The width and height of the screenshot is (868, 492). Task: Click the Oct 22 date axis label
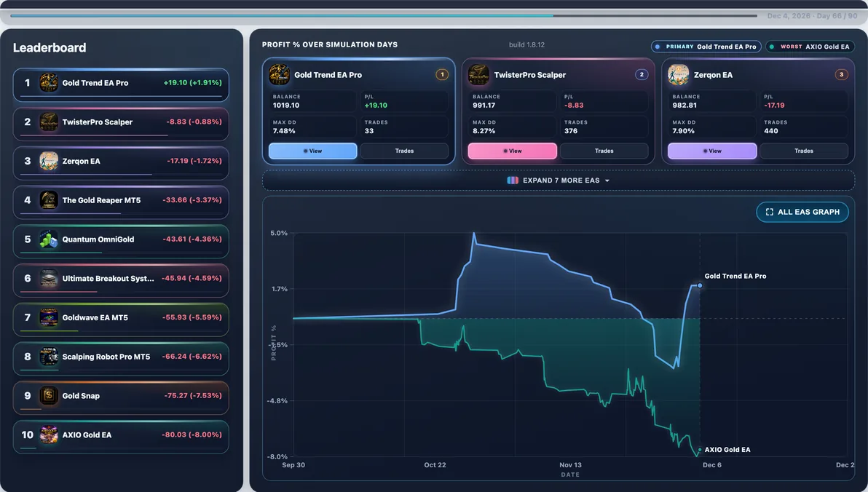(x=435, y=465)
